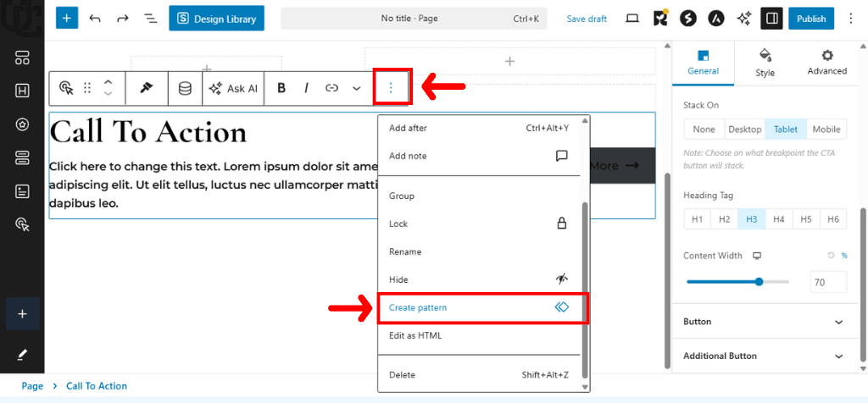
Task: Open the editor options three-dot menu at top right
Action: coord(851,19)
